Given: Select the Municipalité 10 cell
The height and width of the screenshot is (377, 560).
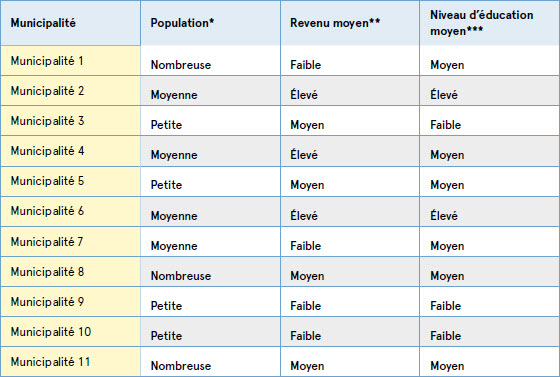Looking at the screenshot, I should 70,332.
